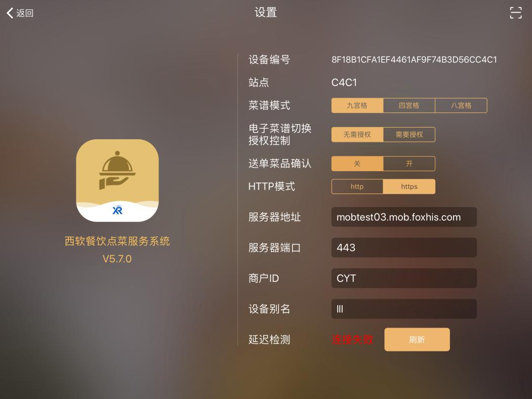Choose 无需授权 authorization option
This screenshot has width=532, height=399.
[357, 135]
